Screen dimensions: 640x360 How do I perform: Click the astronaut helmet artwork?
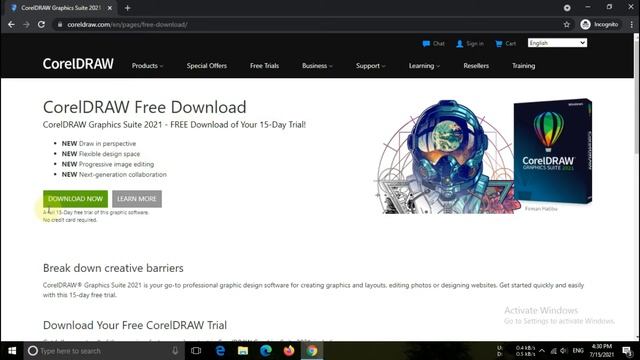coord(447,157)
